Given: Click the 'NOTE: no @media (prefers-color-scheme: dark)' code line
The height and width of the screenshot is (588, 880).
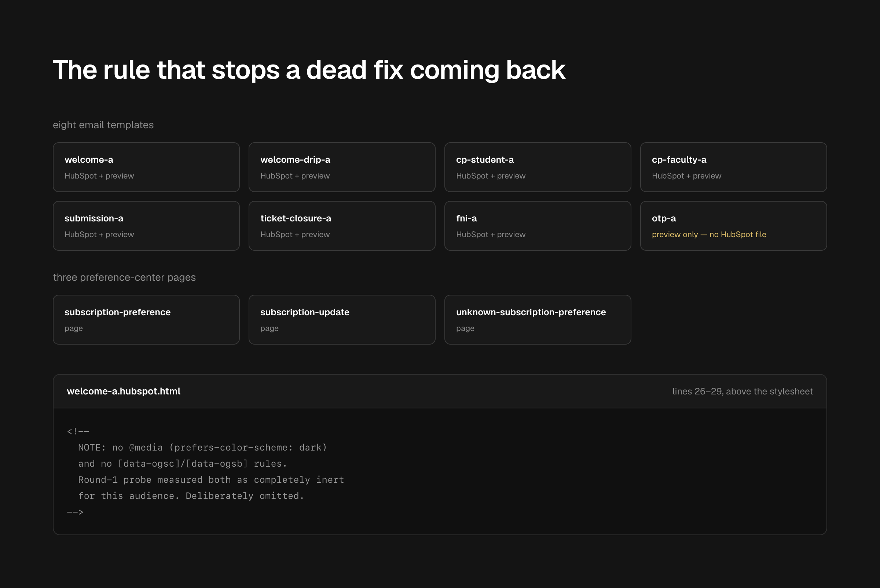Looking at the screenshot, I should pyautogui.click(x=202, y=447).
